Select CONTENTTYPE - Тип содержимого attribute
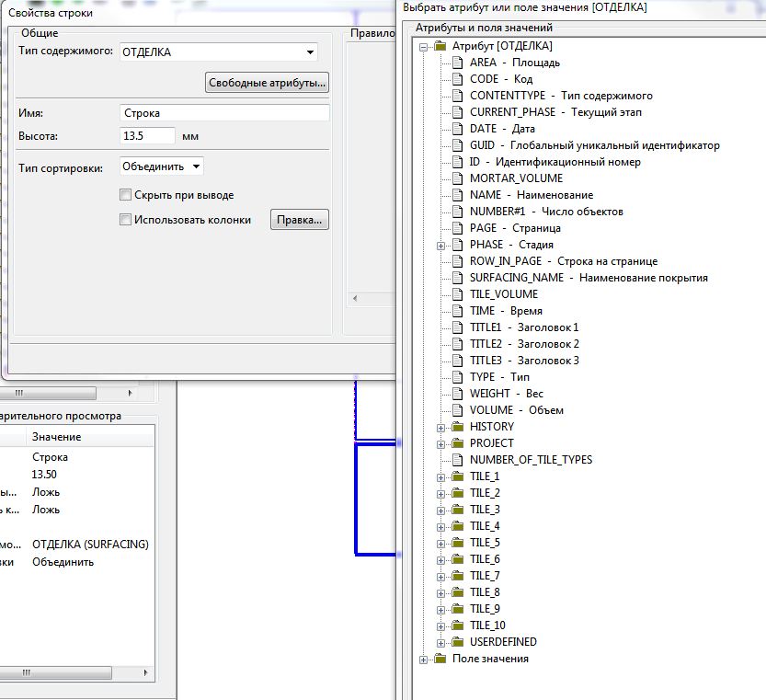Screen dimensions: 766x700 pyautogui.click(x=561, y=96)
